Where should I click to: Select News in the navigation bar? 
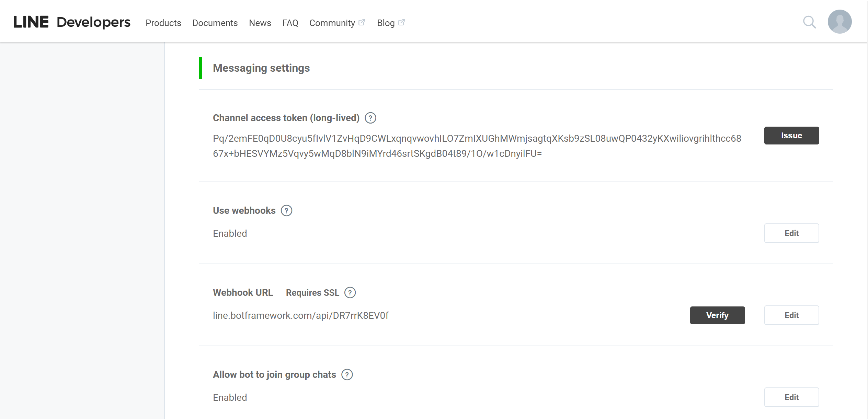[x=260, y=23]
